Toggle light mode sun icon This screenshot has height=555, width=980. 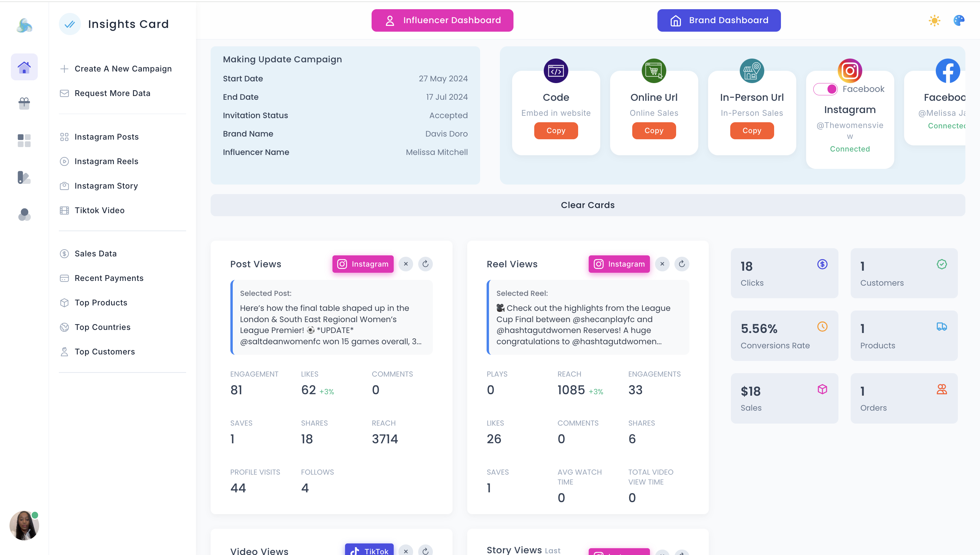point(934,20)
